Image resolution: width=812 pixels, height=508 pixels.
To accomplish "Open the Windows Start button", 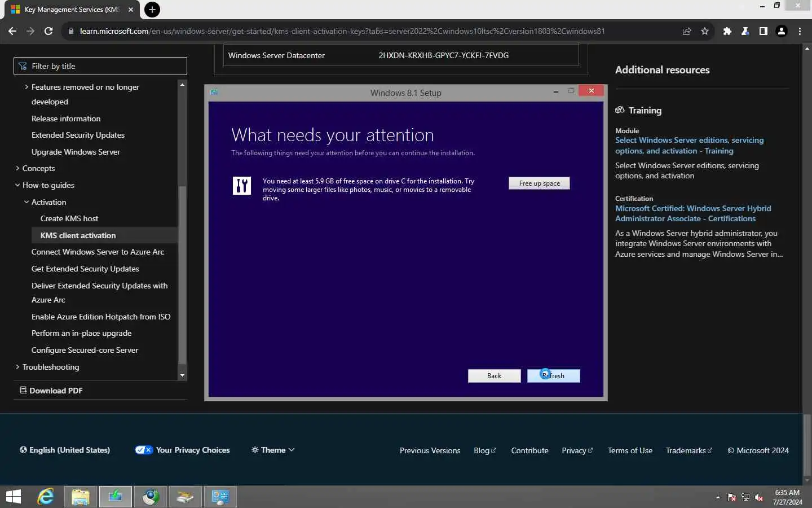I will point(13,497).
